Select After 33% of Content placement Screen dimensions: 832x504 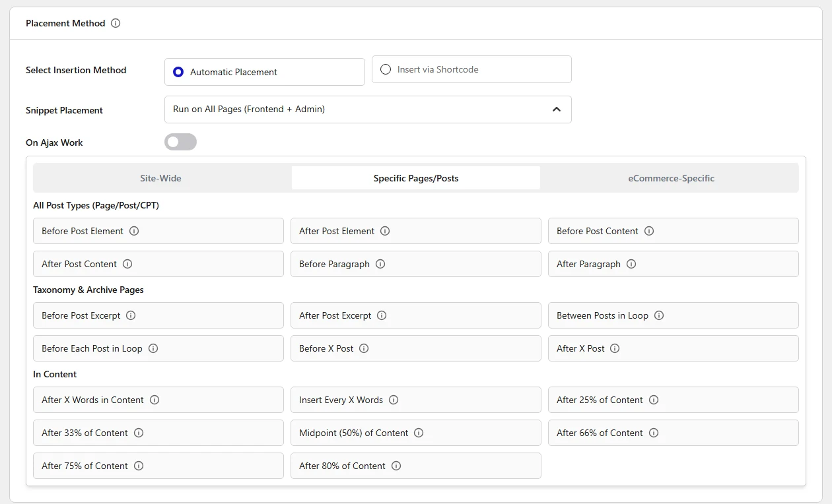point(158,433)
